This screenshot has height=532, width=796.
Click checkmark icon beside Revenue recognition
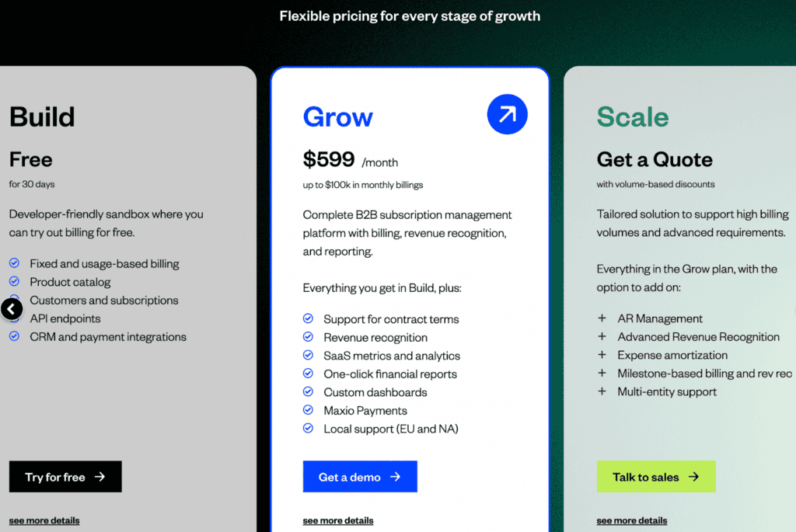[308, 337]
